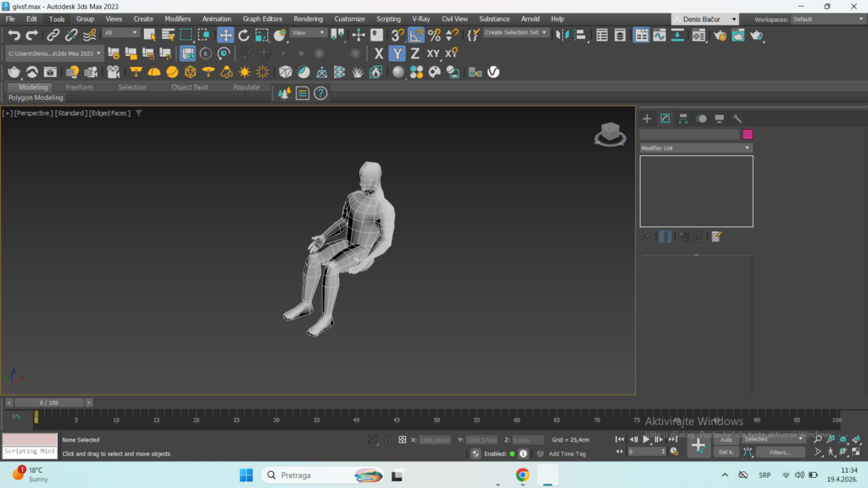Screen dimensions: 868x488
Task: Click the Sphere primitive icon
Action: tap(172, 72)
